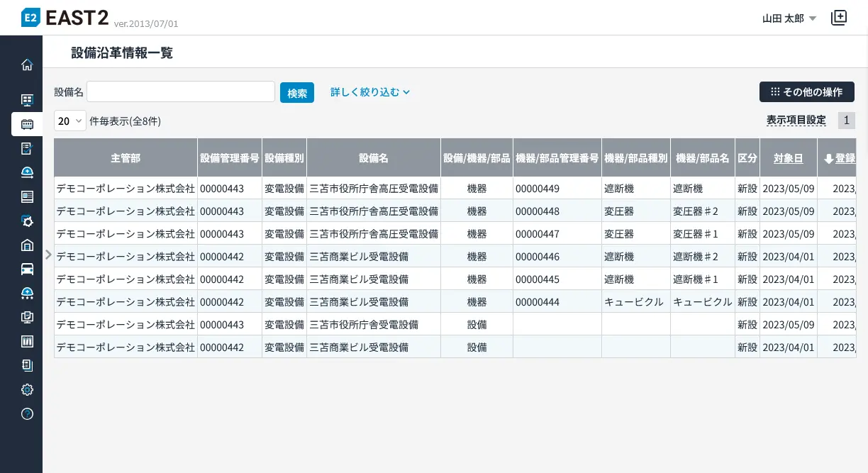
Task: Click the car icon in the sidebar
Action: (27, 269)
